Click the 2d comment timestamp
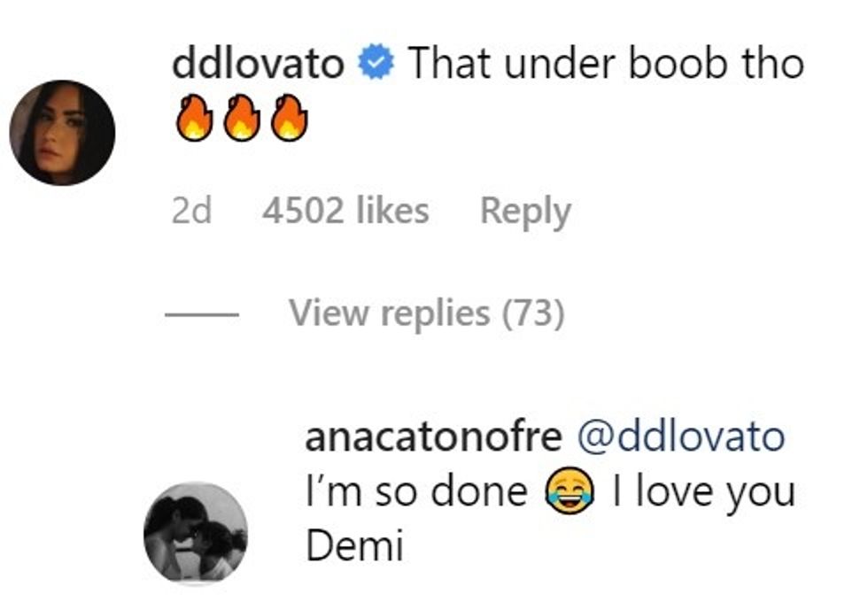Image resolution: width=868 pixels, height=610 pixels. coord(191,212)
